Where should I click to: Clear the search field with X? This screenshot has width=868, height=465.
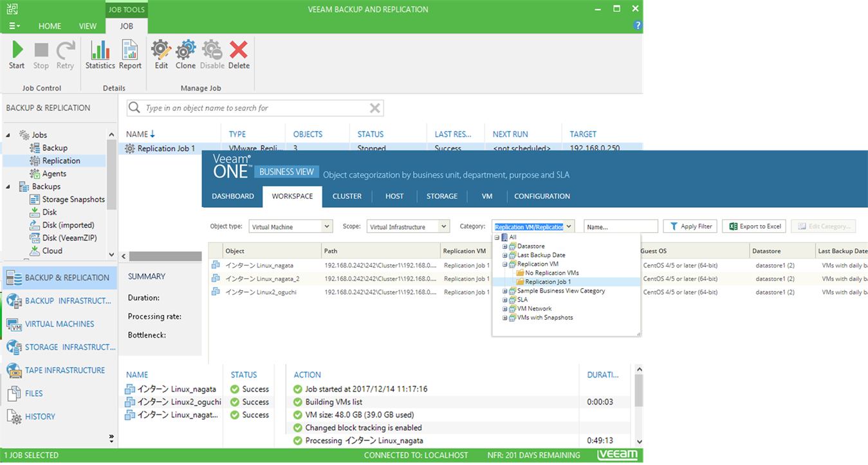[x=374, y=108]
